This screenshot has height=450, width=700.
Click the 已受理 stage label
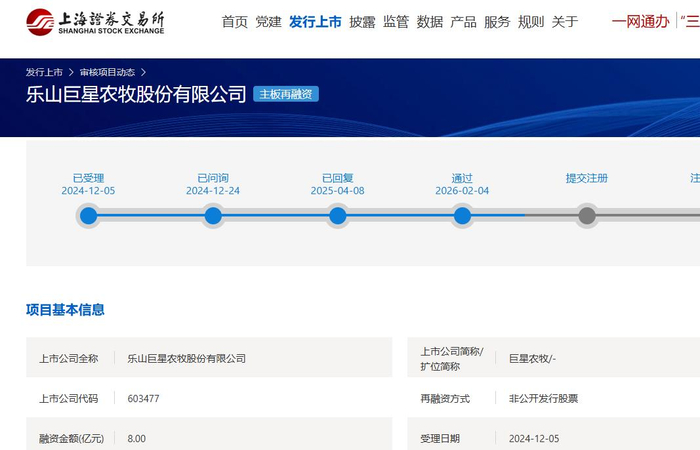click(88, 179)
